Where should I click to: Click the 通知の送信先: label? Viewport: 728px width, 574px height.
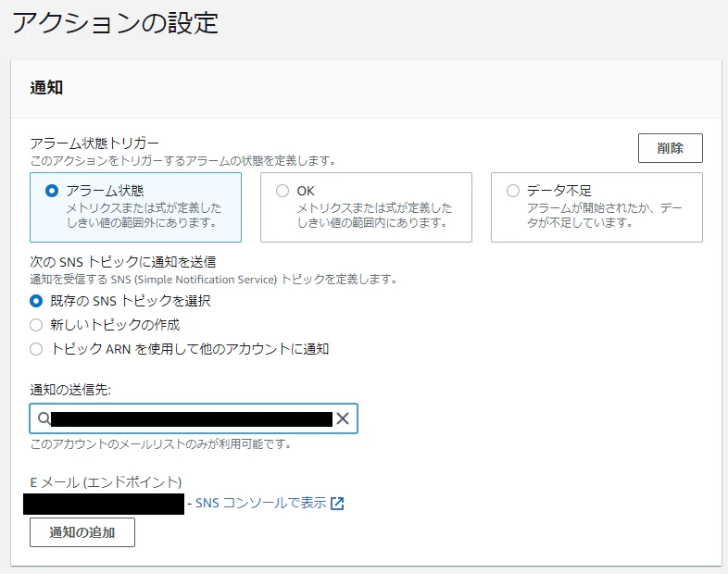pos(70,390)
